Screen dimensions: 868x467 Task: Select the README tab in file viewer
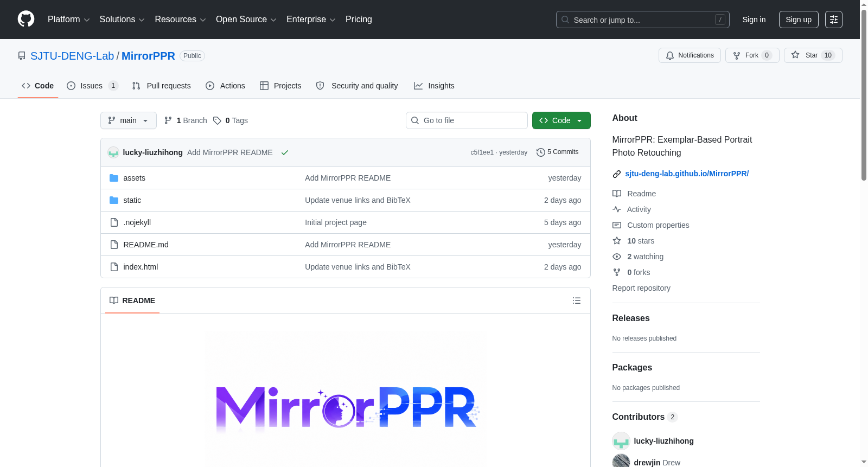point(132,300)
